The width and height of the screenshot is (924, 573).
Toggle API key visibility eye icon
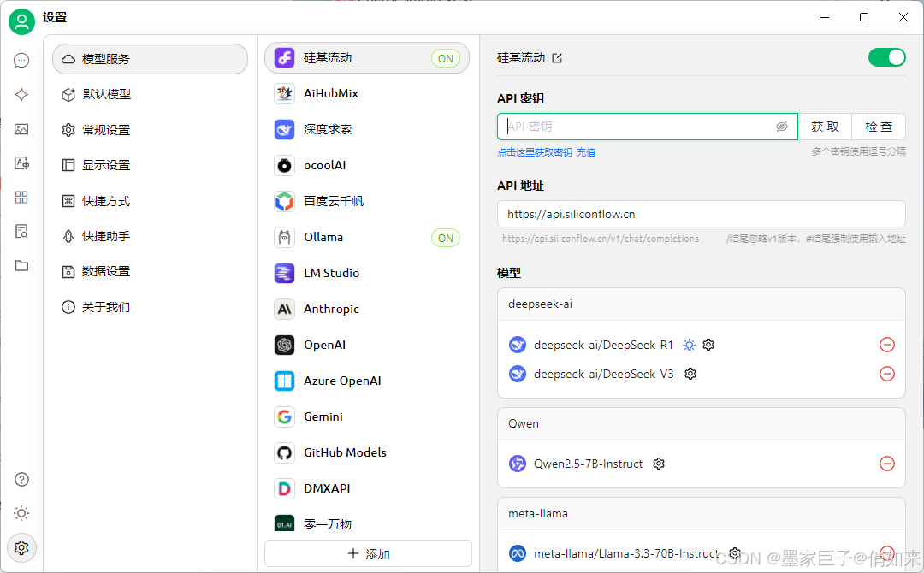pos(781,127)
